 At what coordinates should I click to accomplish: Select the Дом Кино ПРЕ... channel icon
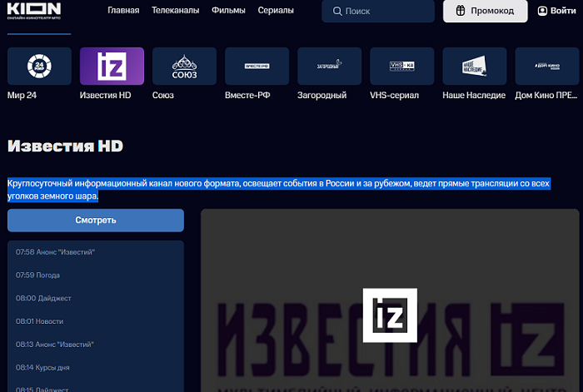pyautogui.click(x=547, y=66)
